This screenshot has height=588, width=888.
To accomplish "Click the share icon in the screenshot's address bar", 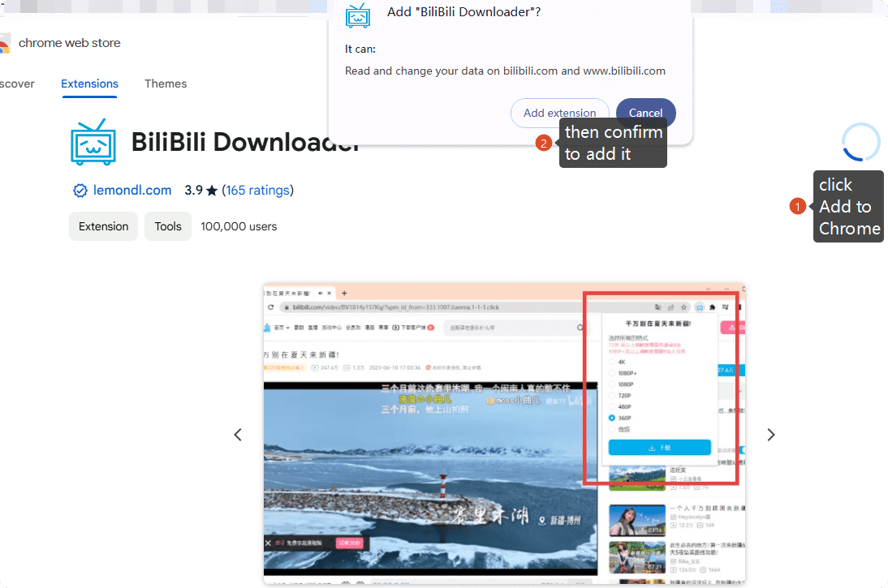I will 670,307.
